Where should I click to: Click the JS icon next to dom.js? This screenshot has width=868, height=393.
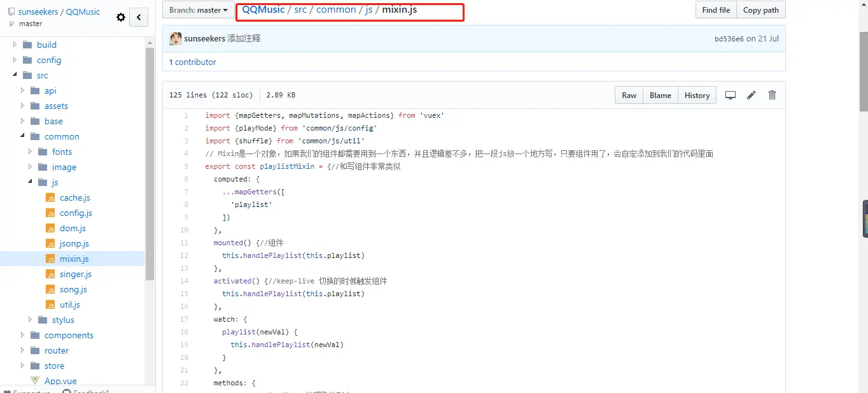coord(50,228)
